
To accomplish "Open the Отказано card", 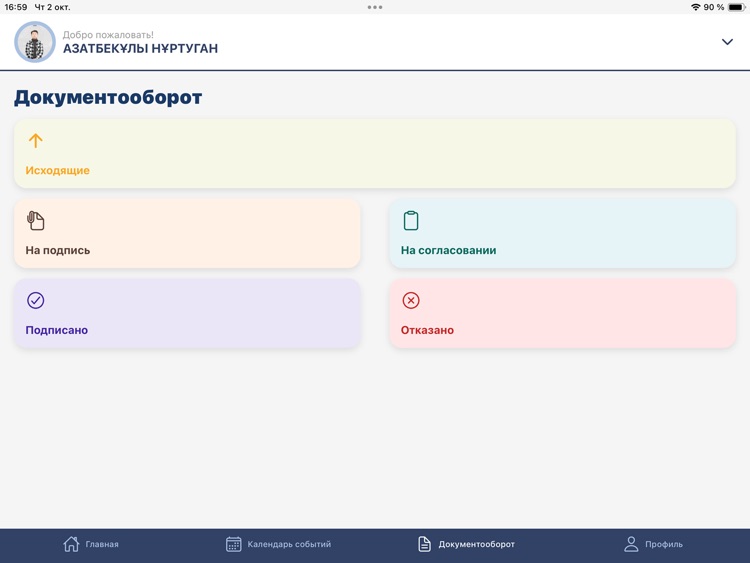I will coord(562,313).
